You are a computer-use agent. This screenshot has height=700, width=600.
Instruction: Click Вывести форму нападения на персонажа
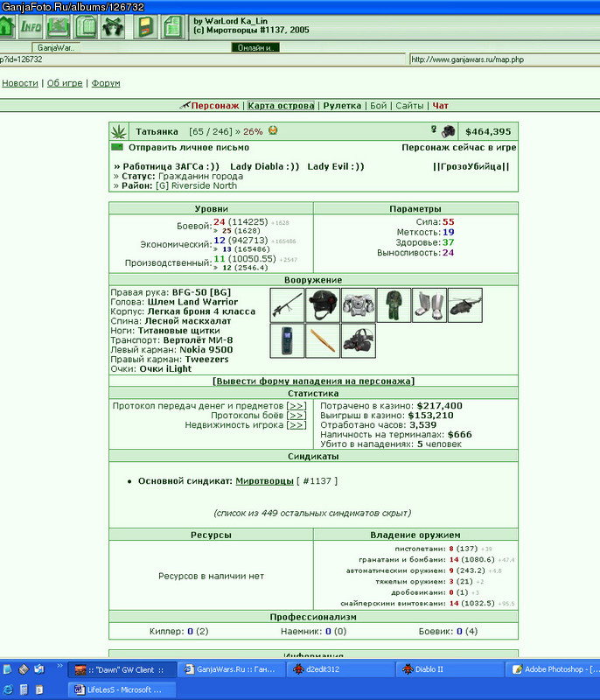point(314,381)
